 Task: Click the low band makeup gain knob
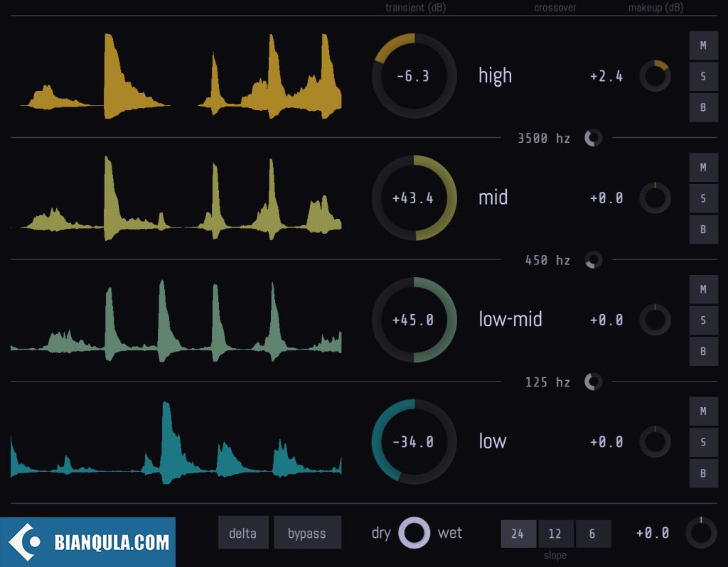(655, 442)
